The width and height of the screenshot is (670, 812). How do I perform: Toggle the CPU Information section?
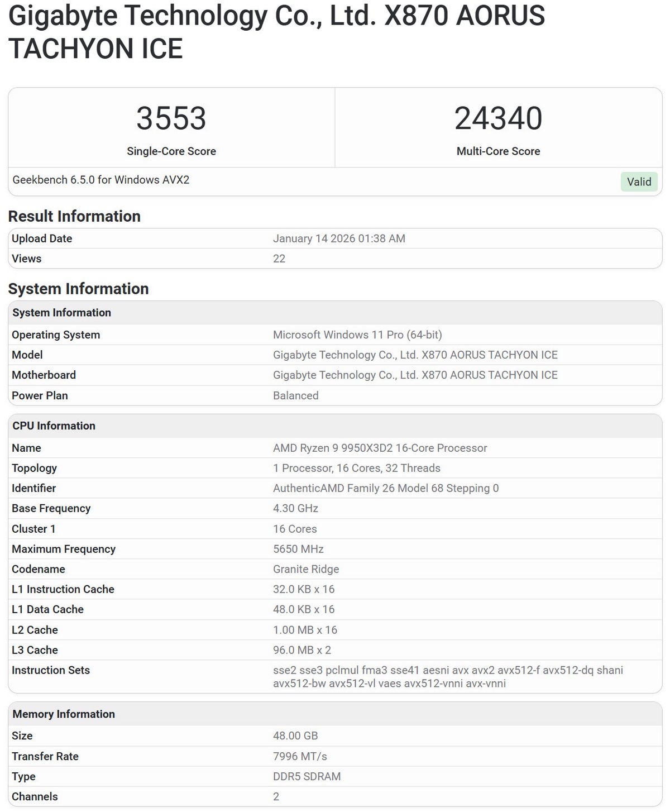tap(52, 426)
